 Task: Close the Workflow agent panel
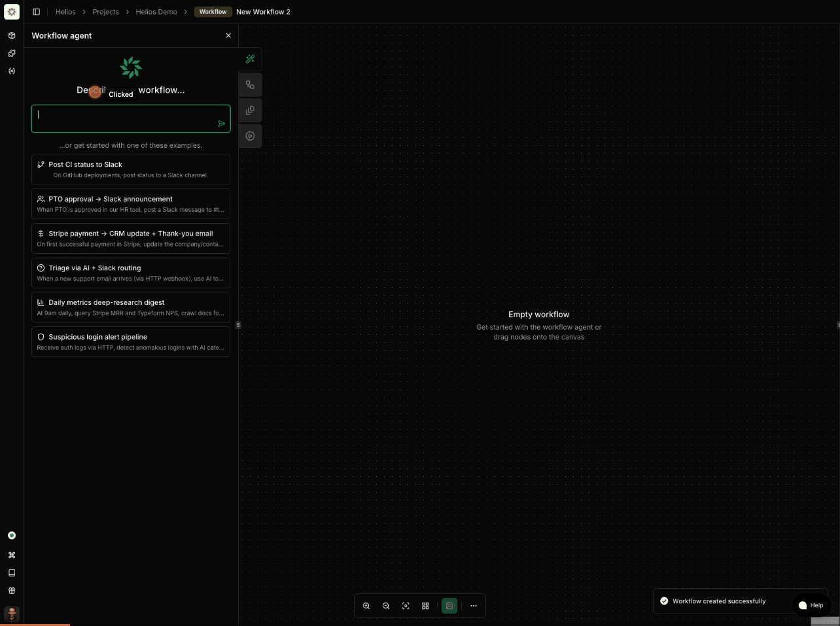[x=228, y=35]
